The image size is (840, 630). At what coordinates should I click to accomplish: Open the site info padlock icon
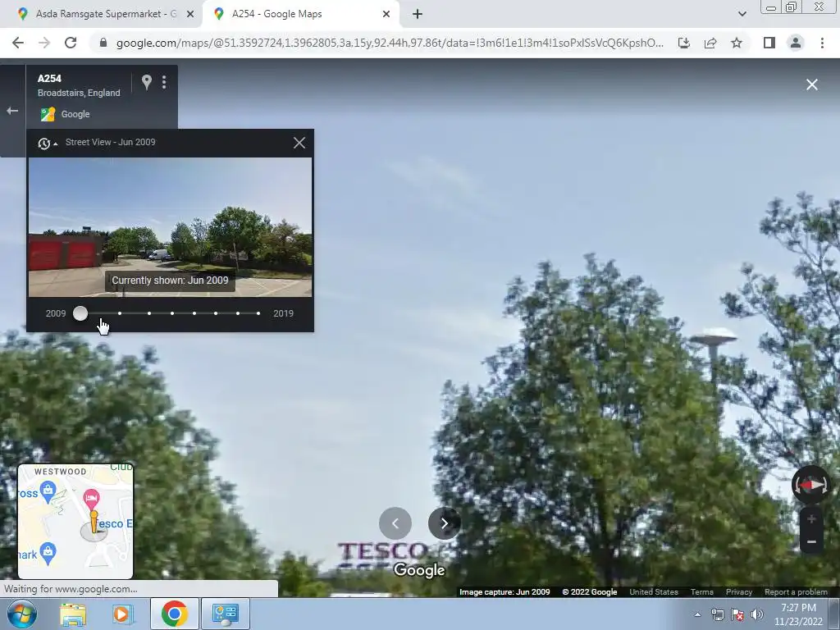103,43
